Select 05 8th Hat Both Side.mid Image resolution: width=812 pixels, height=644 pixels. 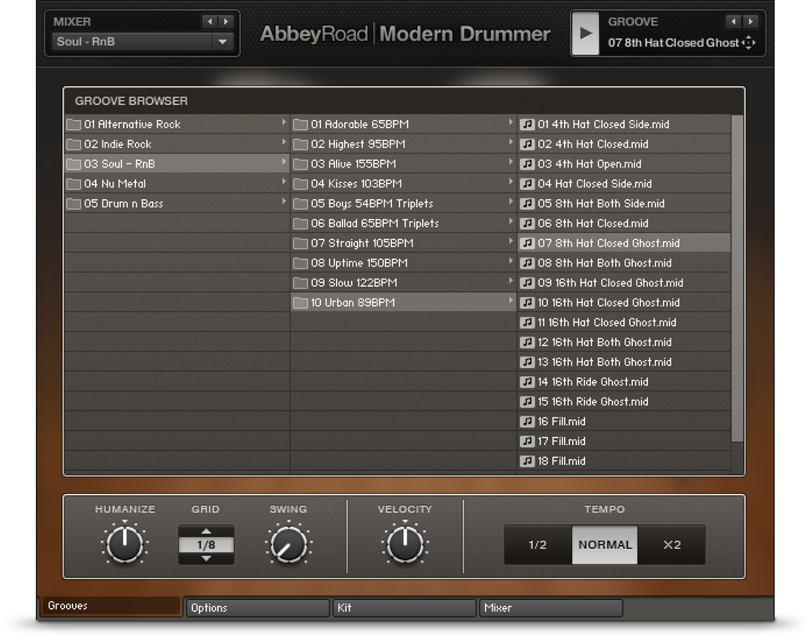point(624,203)
